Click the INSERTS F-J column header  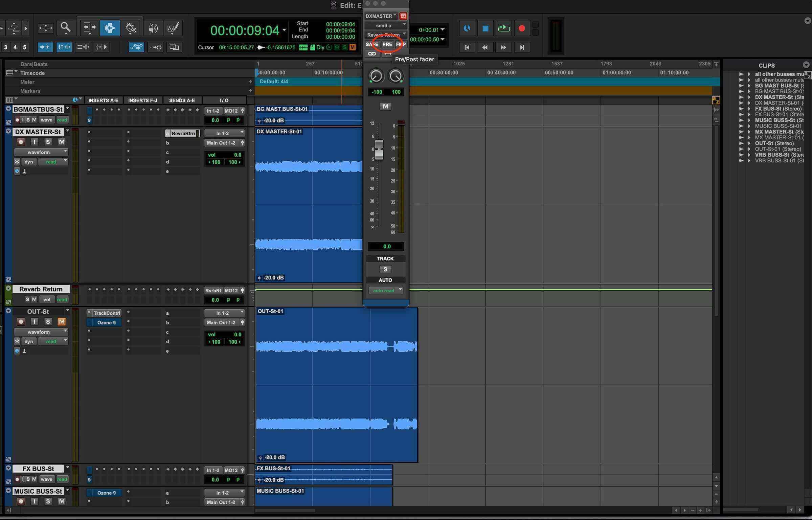[142, 100]
